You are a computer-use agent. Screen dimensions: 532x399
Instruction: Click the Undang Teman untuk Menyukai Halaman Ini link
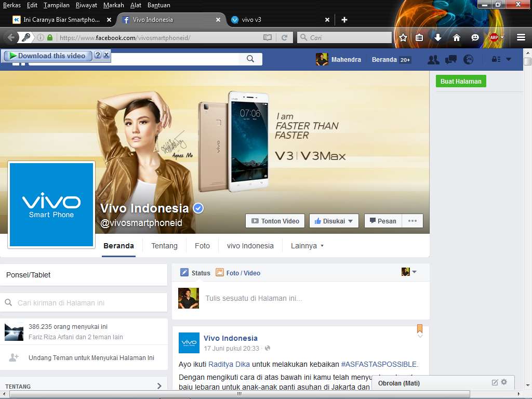tap(91, 357)
